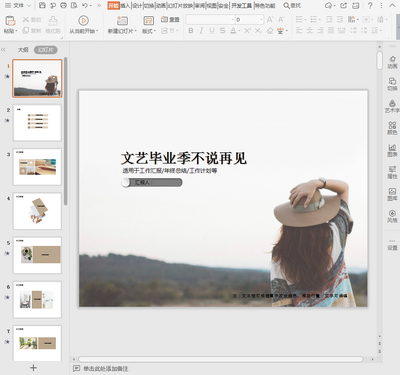This screenshot has width=400, height=375.
Task: Open the font name combo box
Action: pyautogui.click(x=210, y=20)
